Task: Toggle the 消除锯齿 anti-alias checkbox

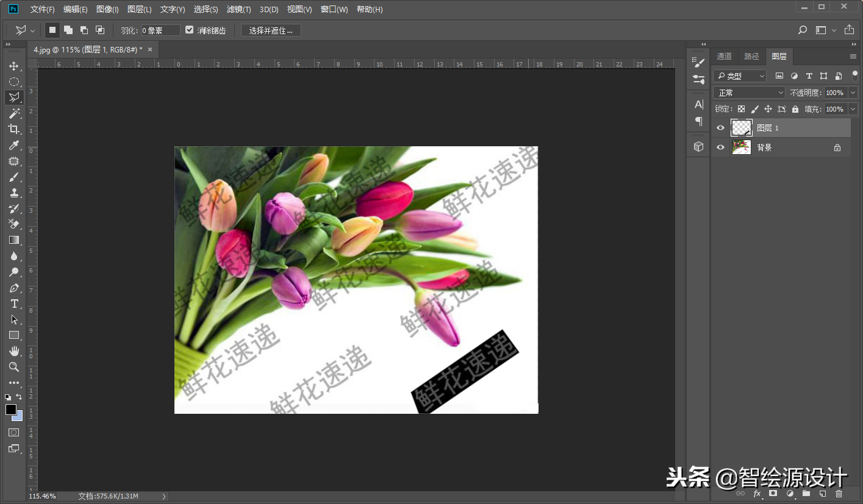Action: click(189, 30)
